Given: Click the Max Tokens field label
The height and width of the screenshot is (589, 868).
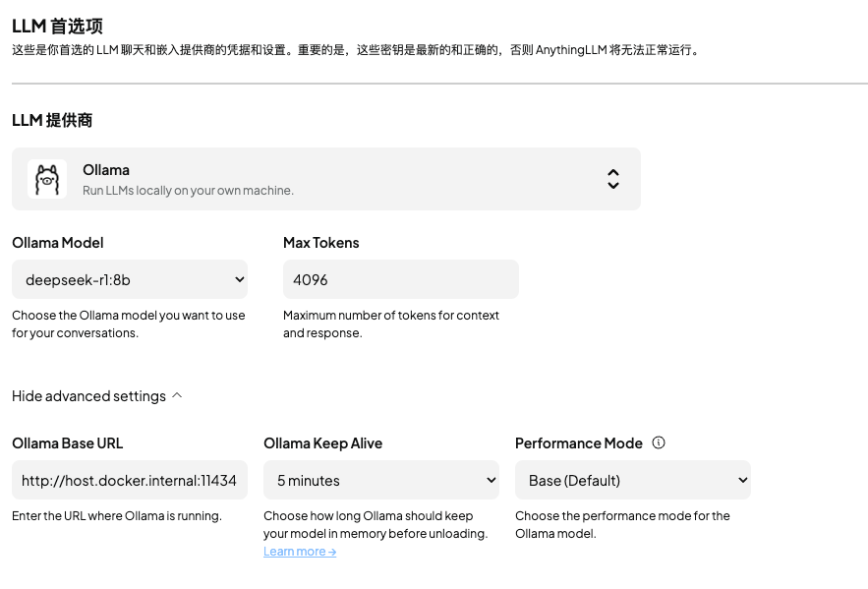Looking at the screenshot, I should pos(320,243).
